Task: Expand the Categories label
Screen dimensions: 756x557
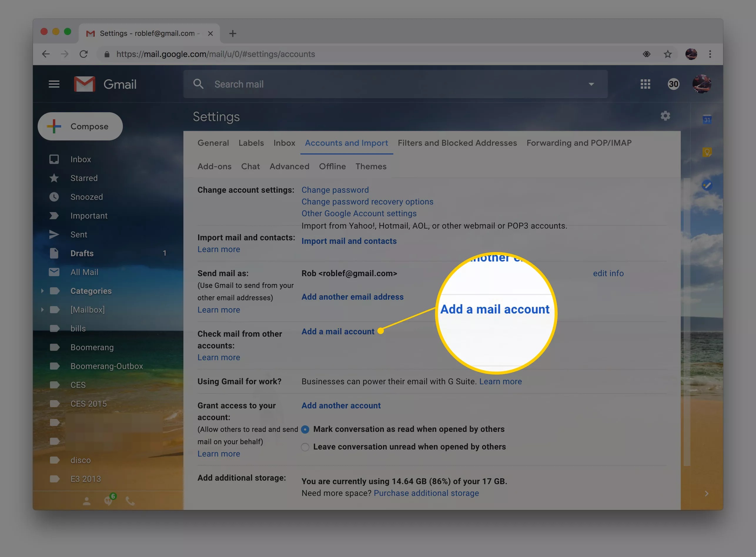Action: (42, 291)
